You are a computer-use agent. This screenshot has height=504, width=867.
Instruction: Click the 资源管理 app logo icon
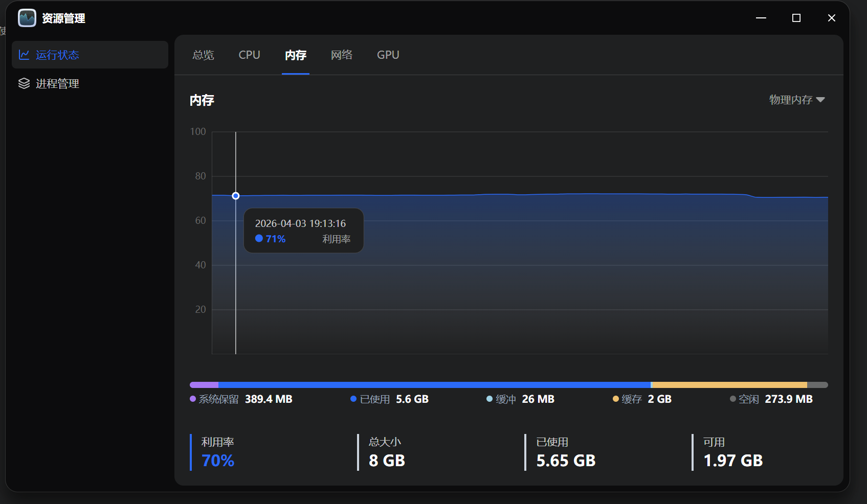[x=27, y=18]
